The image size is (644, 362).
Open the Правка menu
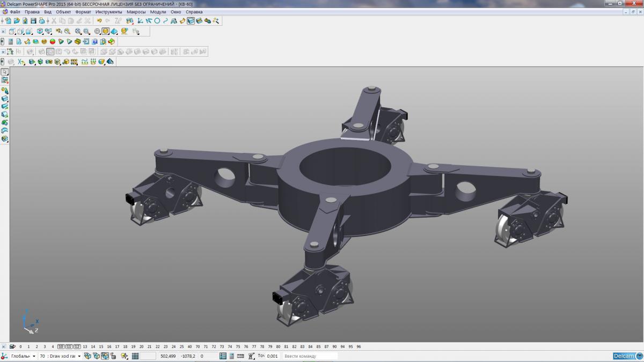coord(32,12)
